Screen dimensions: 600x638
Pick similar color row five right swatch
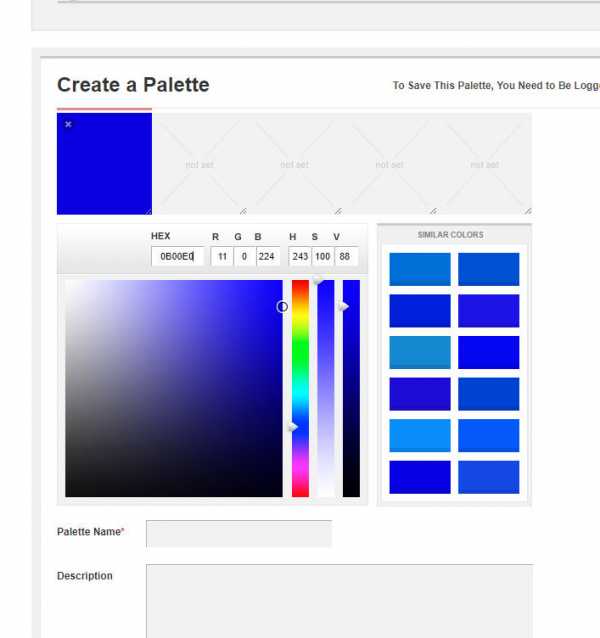tap(489, 435)
